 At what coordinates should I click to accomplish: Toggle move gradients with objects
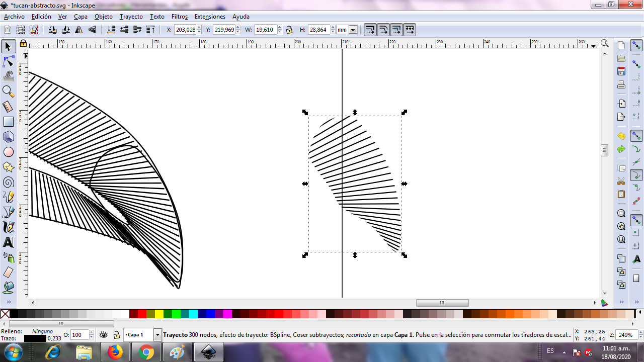click(x=396, y=30)
